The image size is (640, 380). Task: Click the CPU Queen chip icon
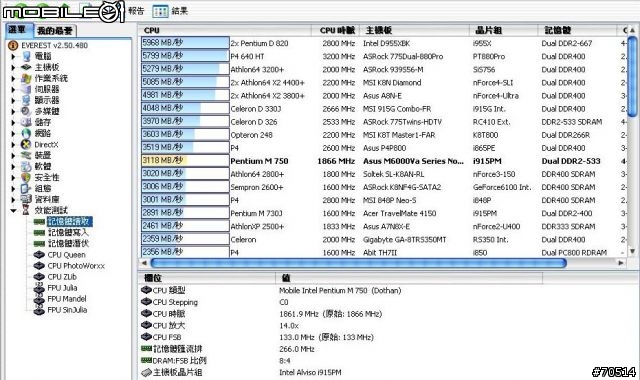[x=39, y=255]
